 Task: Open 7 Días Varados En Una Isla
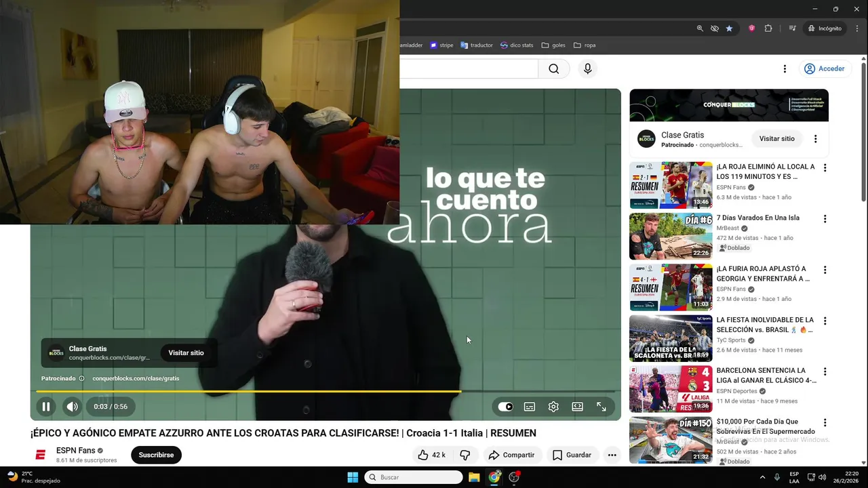[x=757, y=218]
